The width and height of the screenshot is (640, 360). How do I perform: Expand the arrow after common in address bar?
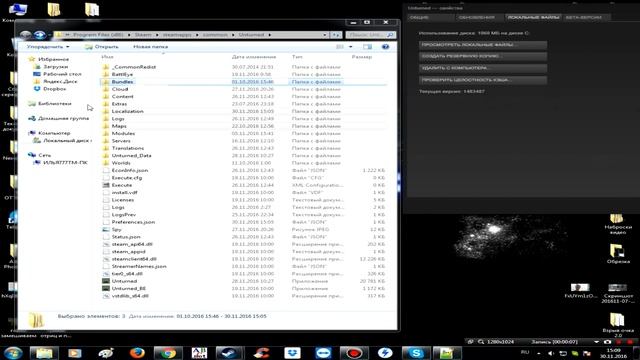click(x=233, y=35)
